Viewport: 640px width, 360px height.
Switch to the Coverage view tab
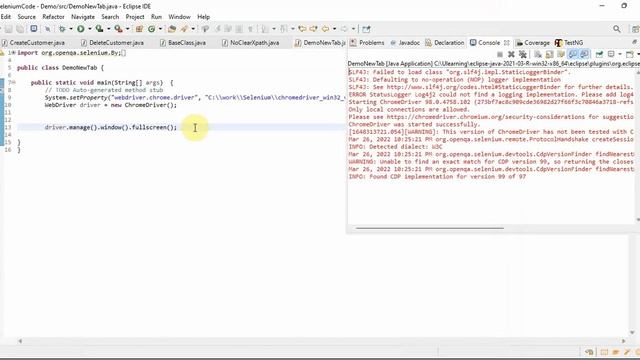point(533,42)
